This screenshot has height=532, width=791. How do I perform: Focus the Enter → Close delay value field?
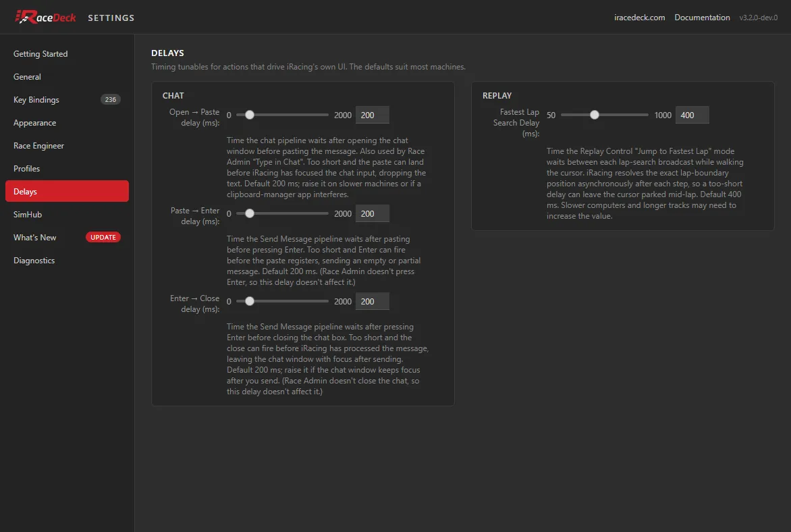pos(373,301)
